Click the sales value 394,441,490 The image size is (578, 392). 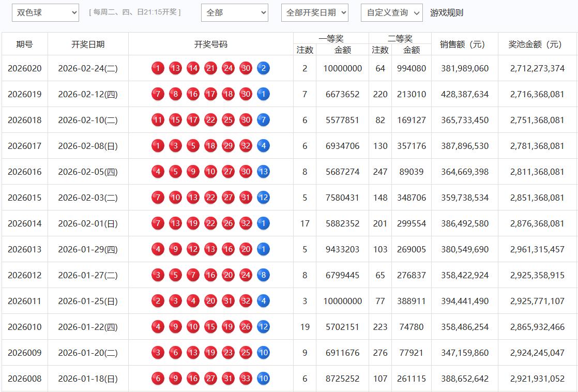click(x=464, y=301)
